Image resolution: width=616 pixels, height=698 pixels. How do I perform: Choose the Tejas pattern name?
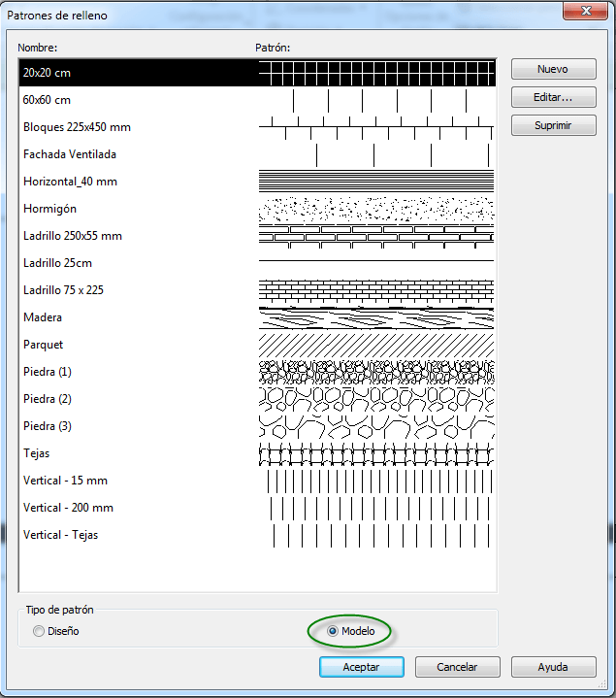tap(37, 452)
